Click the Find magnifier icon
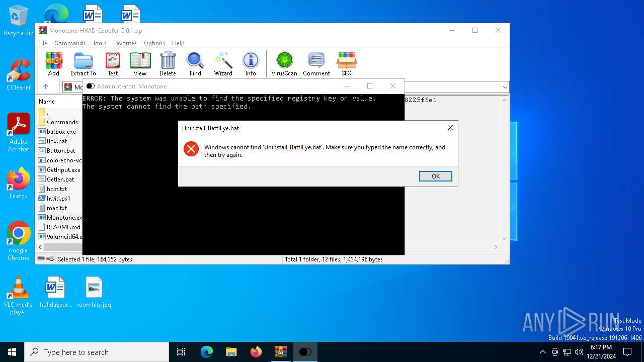The image size is (644, 362). tap(195, 64)
